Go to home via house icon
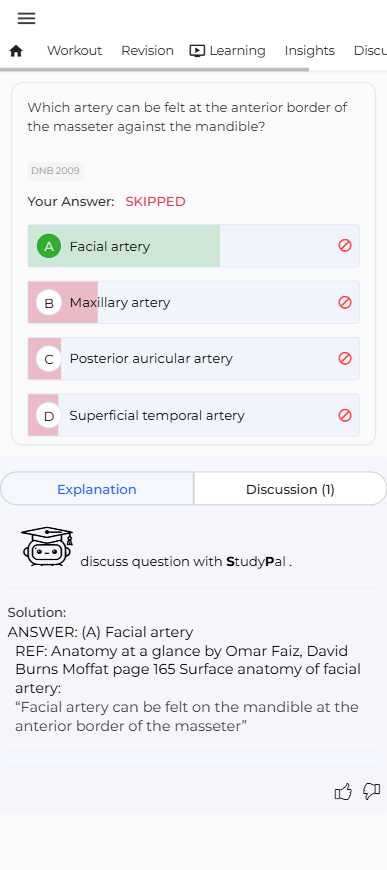Viewport: 387px width, 870px height. [x=16, y=51]
